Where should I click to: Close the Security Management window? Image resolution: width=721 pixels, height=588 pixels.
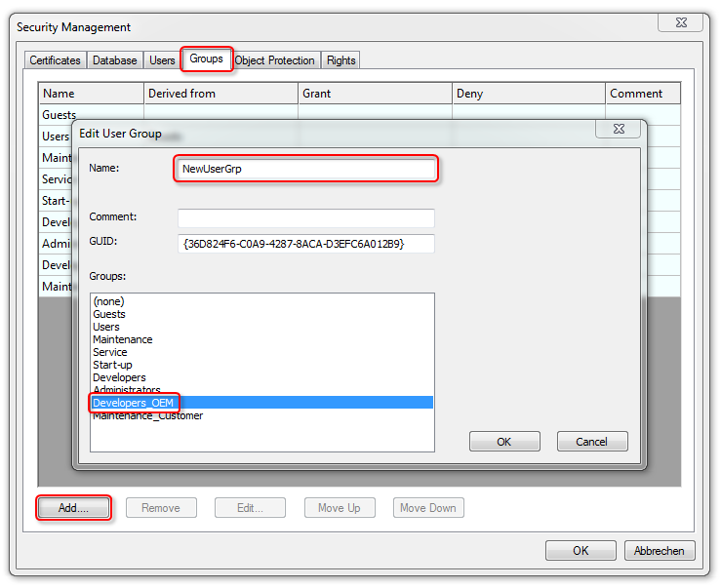pyautogui.click(x=681, y=22)
